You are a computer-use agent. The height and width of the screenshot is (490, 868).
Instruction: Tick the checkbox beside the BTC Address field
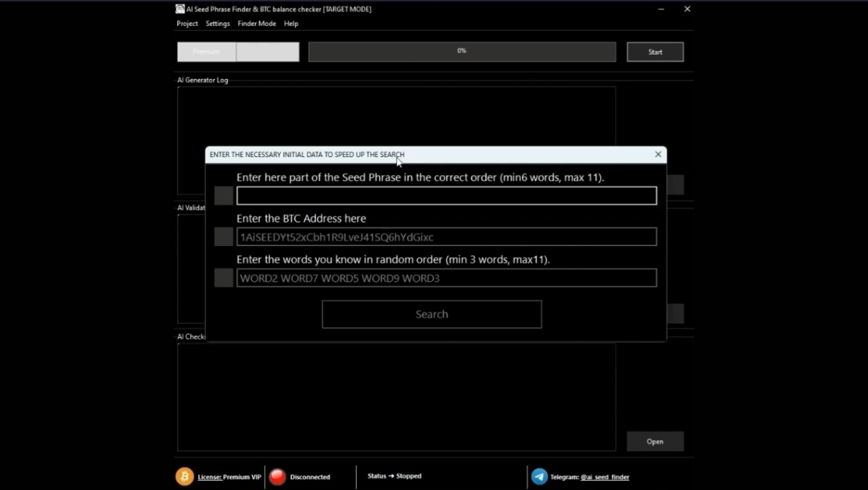[223, 237]
